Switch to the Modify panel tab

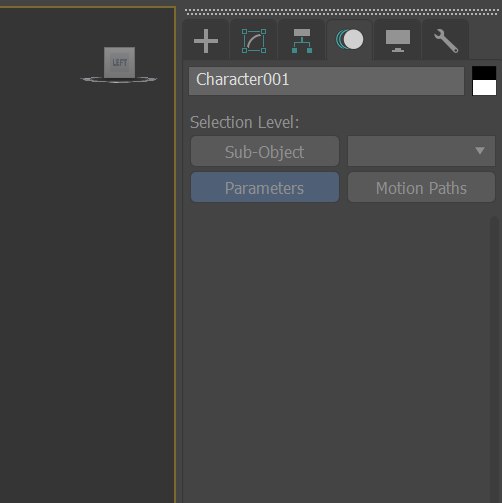click(x=254, y=41)
